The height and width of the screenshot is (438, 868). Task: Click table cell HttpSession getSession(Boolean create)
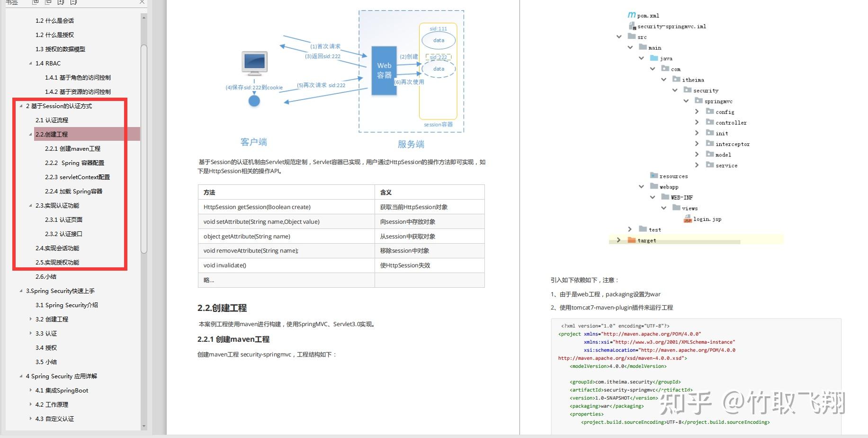coord(286,207)
